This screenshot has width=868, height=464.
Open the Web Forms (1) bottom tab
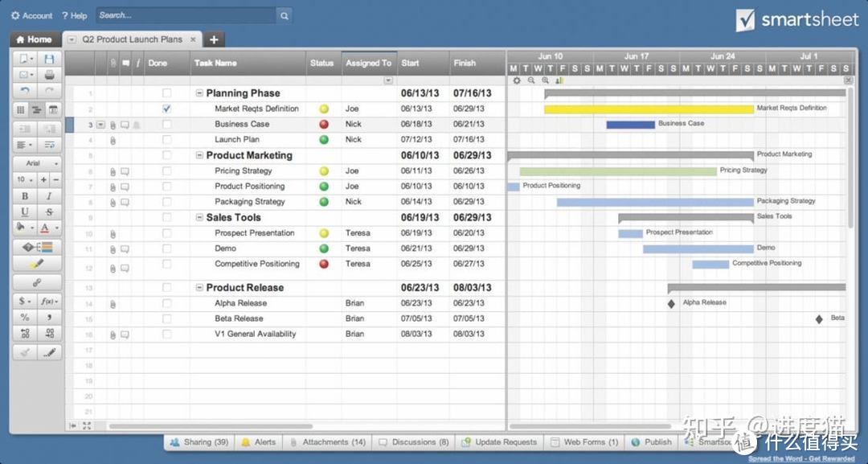pos(584,441)
